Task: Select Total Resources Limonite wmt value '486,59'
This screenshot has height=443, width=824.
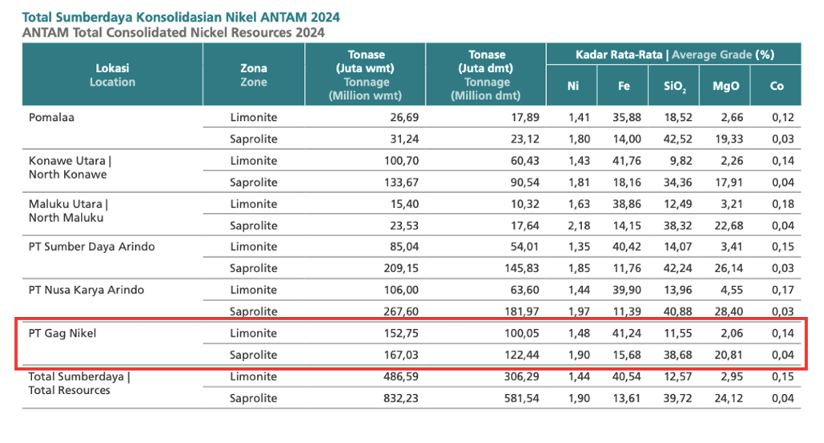Action: coord(401,376)
